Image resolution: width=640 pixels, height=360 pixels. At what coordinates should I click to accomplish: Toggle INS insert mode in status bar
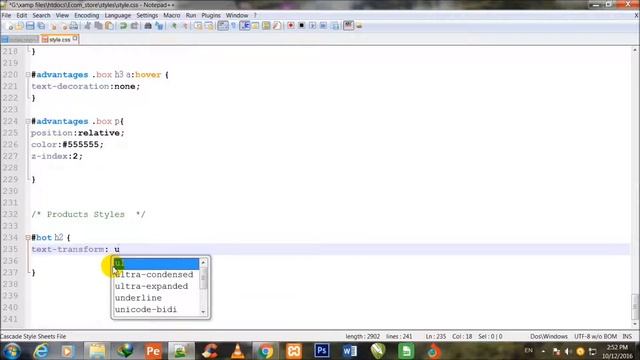click(627, 336)
